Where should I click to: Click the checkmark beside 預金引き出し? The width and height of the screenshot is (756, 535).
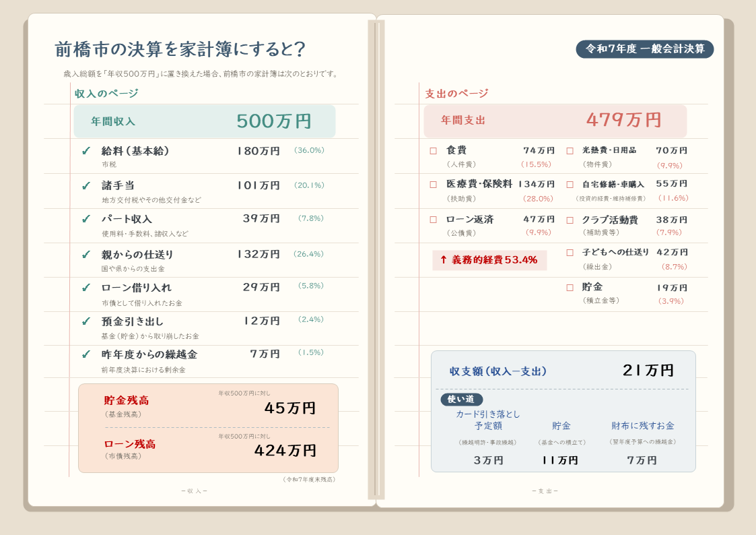tap(85, 321)
